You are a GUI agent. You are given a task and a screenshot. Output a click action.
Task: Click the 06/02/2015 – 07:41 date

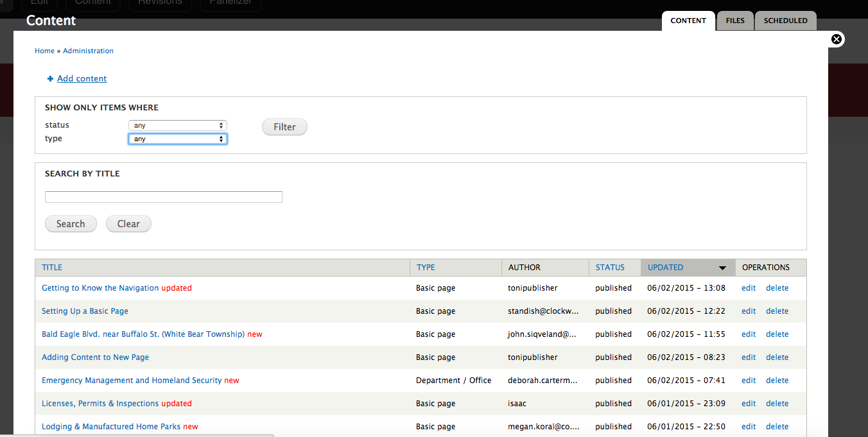pos(686,381)
